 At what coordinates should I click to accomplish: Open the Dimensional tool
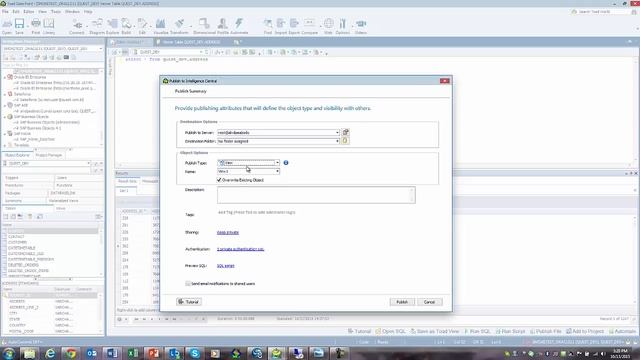pos(204,27)
